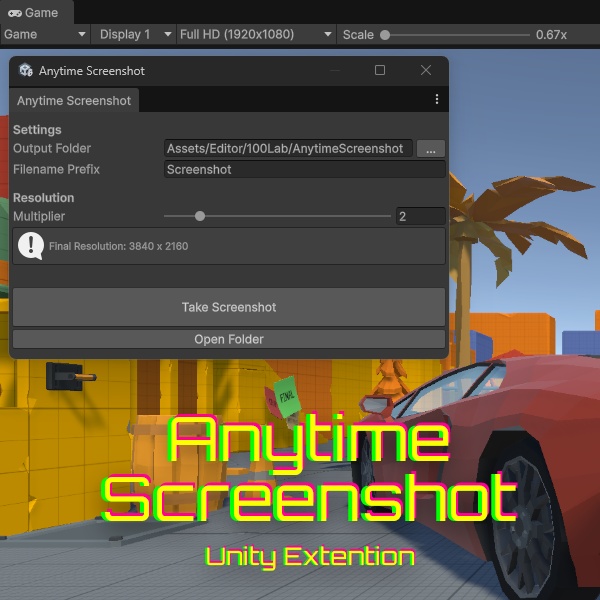Open the Display 1 dropdown
Viewport: 600px width, 600px height.
tap(134, 34)
